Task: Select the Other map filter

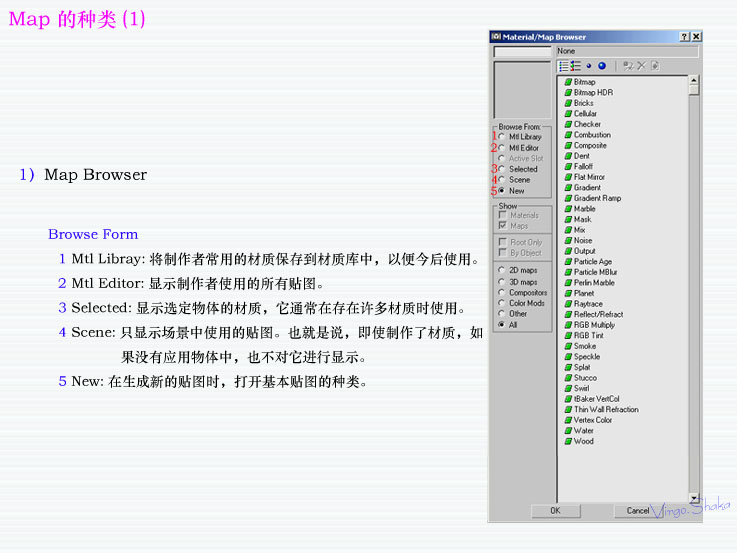Action: (x=502, y=314)
